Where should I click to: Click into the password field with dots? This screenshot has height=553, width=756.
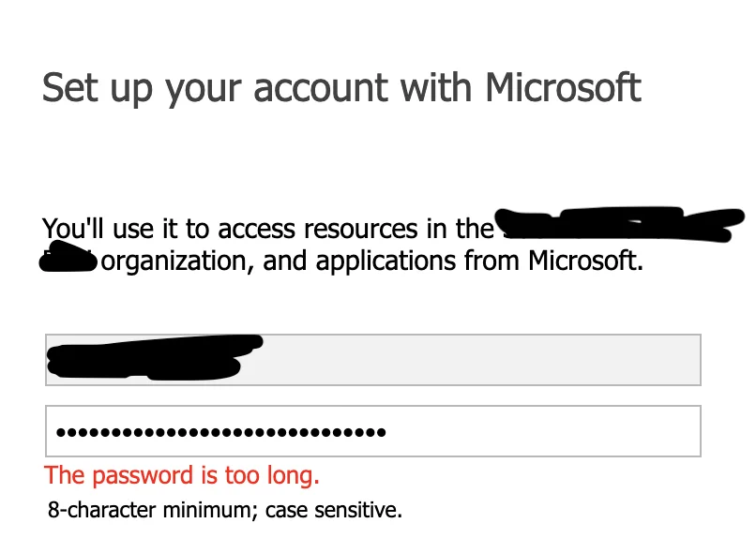click(x=372, y=431)
